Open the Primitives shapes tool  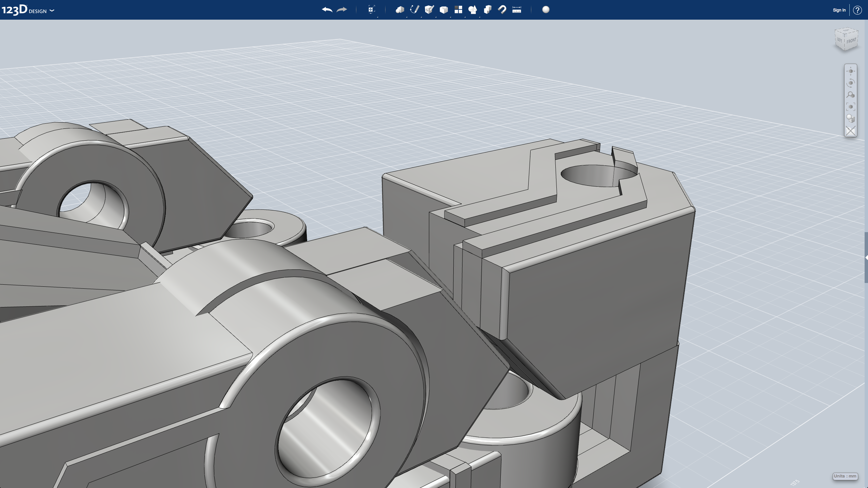pyautogui.click(x=400, y=10)
